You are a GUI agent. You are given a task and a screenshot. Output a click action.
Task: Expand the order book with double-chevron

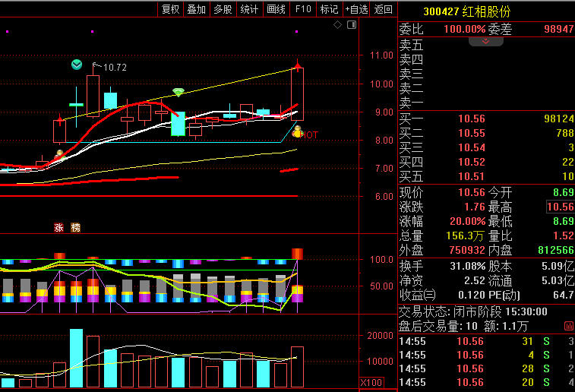[486, 41]
